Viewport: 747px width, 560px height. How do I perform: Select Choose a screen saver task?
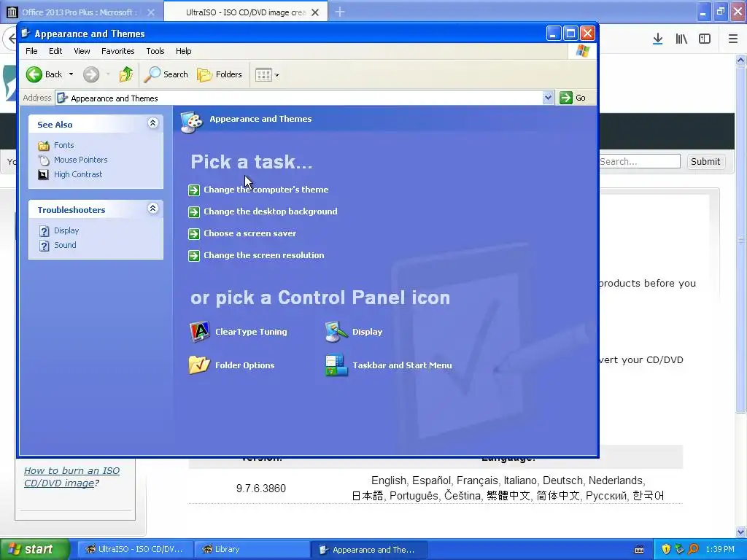pyautogui.click(x=249, y=233)
